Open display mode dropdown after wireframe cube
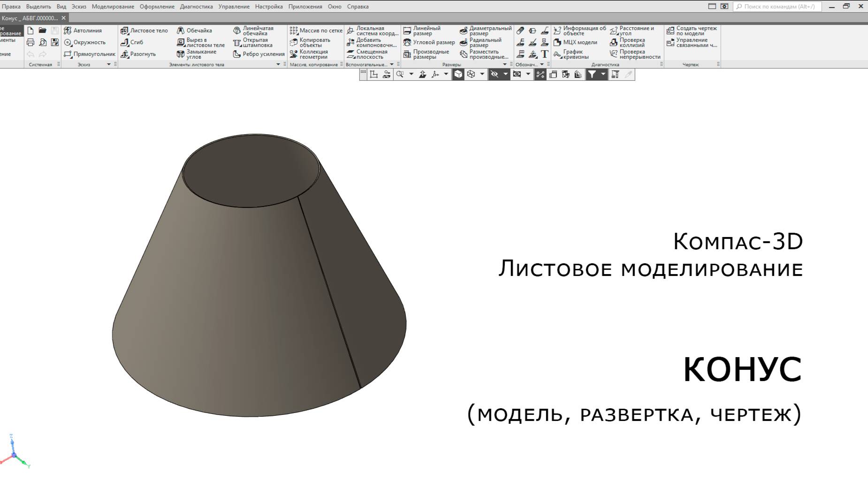This screenshot has height=488, width=868. pyautogui.click(x=482, y=74)
